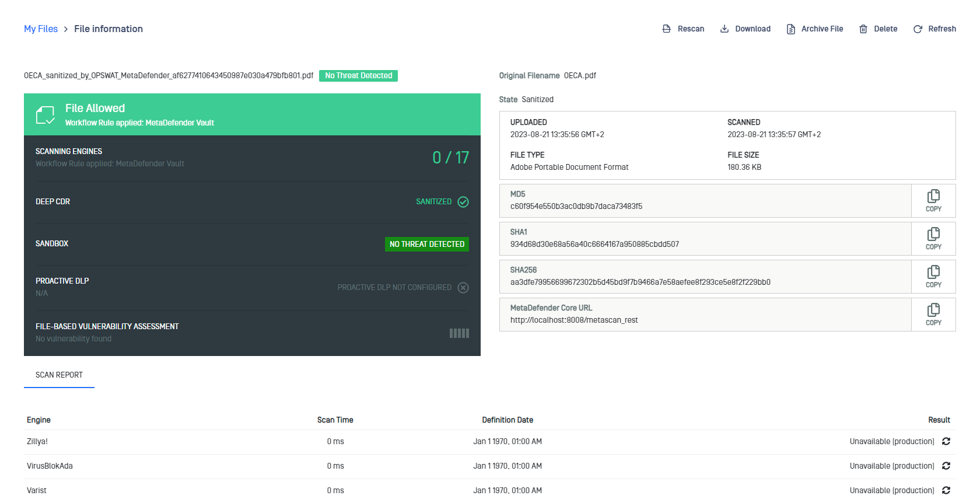Click the Delete trash icon
The width and height of the screenshot is (980, 499).
[x=863, y=29]
